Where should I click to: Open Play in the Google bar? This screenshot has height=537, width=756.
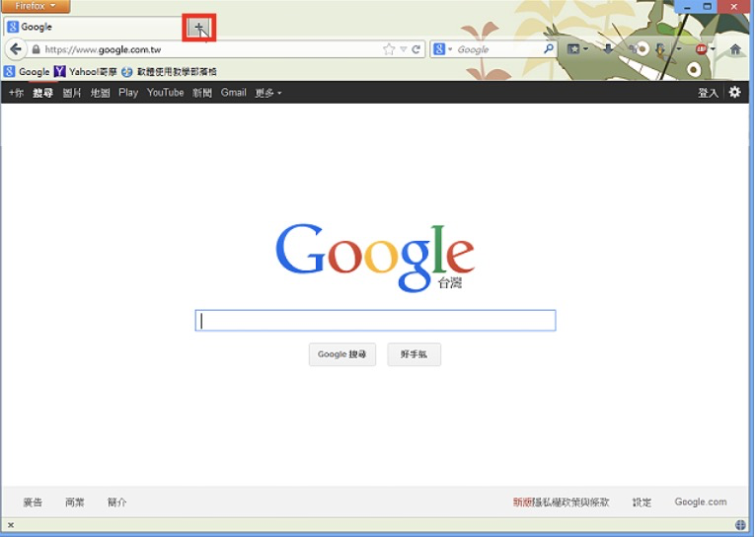(x=128, y=93)
